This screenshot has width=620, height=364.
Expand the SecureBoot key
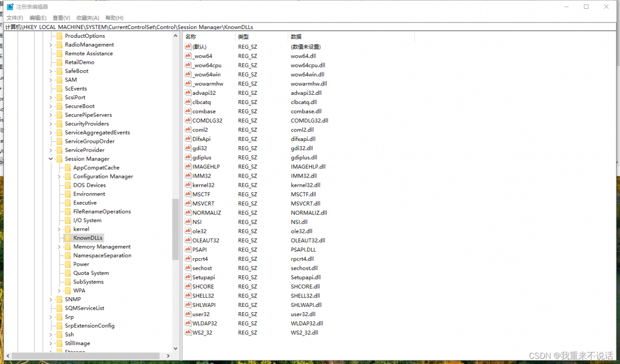(x=51, y=106)
